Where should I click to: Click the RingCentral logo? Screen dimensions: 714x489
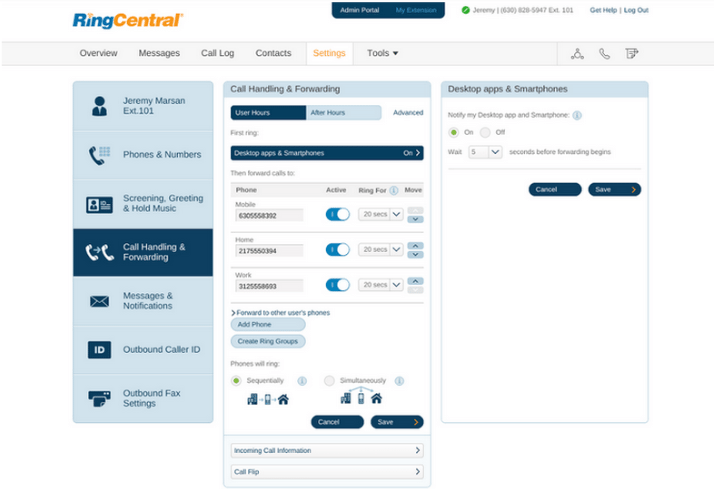[x=128, y=20]
